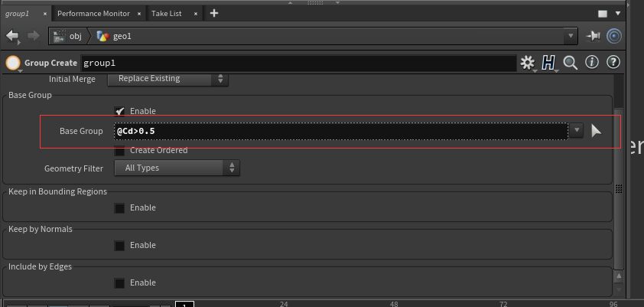
Task: Go back with the left navigation arrow
Action: pyautogui.click(x=12, y=36)
